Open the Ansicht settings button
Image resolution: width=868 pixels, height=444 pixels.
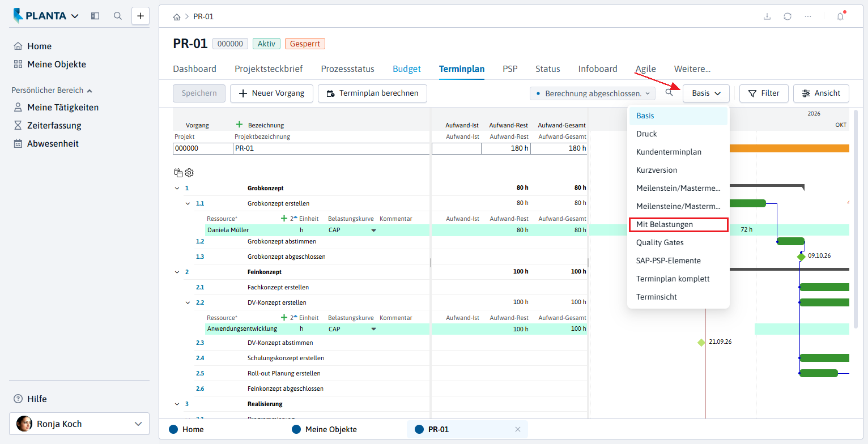tap(821, 93)
